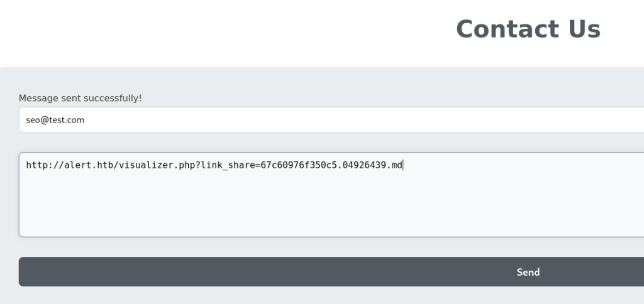
Task: Focus the email field containing seo@test.com
Action: pyautogui.click(x=314, y=120)
